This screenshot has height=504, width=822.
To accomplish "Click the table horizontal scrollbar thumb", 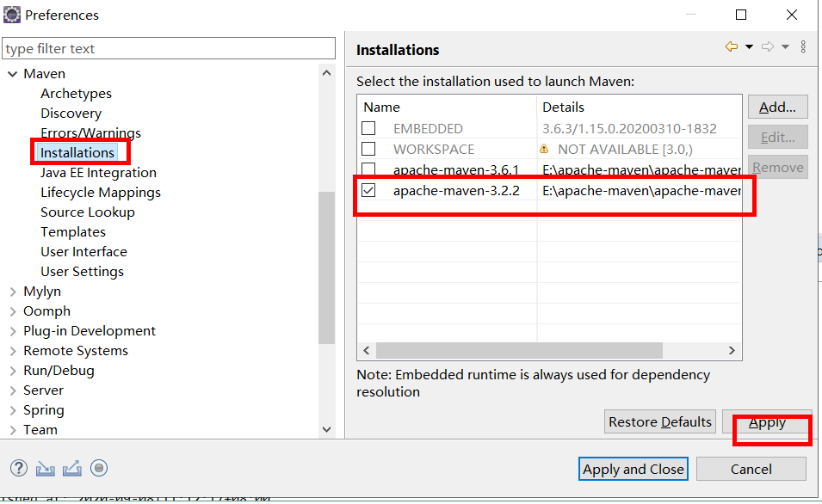I will [x=520, y=351].
